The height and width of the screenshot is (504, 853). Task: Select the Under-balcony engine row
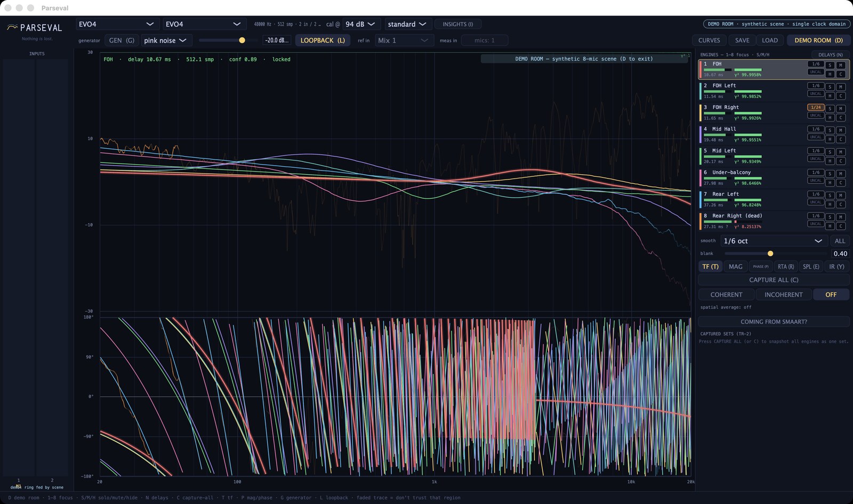pos(774,178)
